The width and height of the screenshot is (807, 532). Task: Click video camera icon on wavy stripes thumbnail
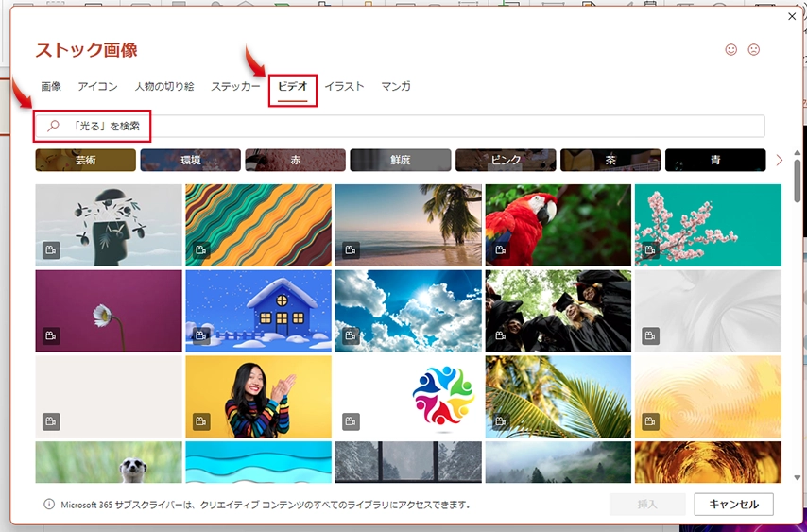pos(201,250)
